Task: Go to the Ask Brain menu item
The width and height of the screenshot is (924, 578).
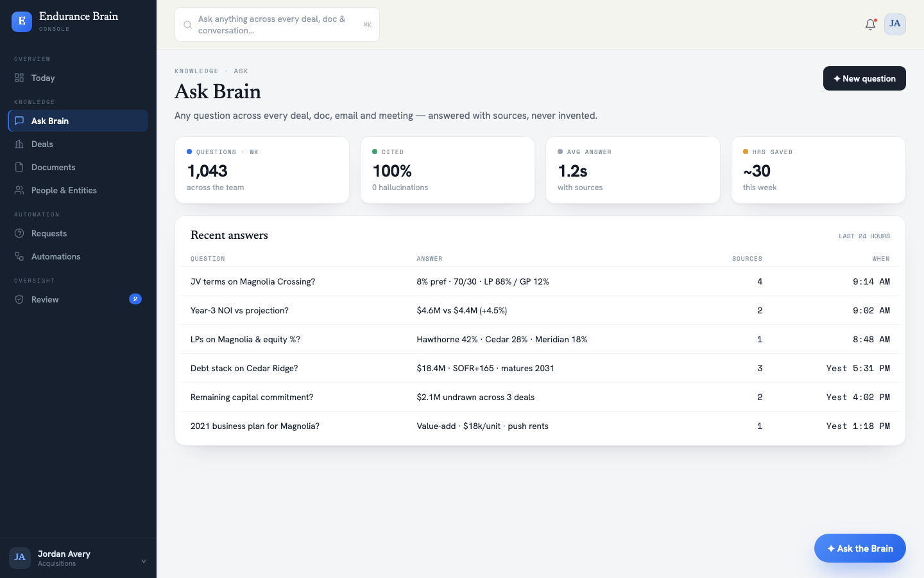Action: pos(78,121)
